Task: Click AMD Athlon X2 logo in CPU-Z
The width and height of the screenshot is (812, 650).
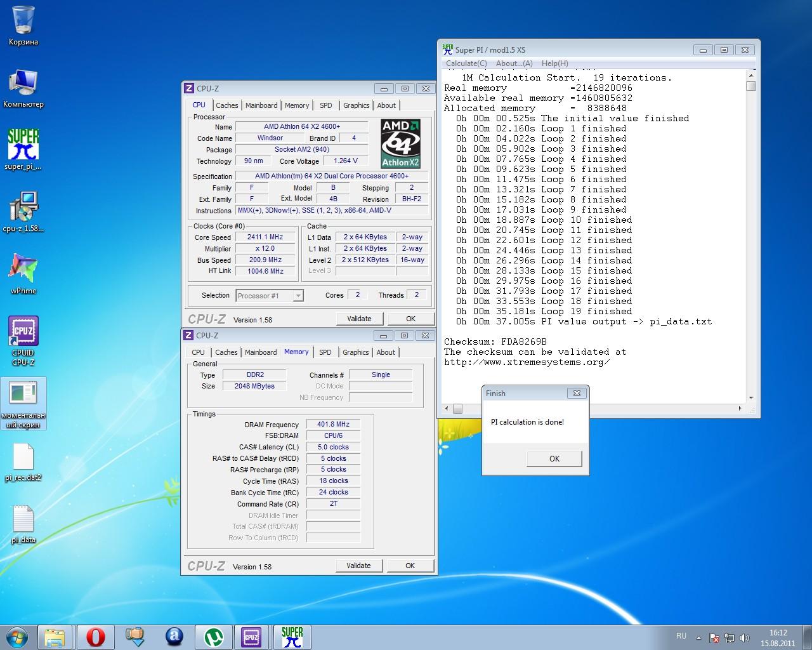Action: (x=400, y=143)
